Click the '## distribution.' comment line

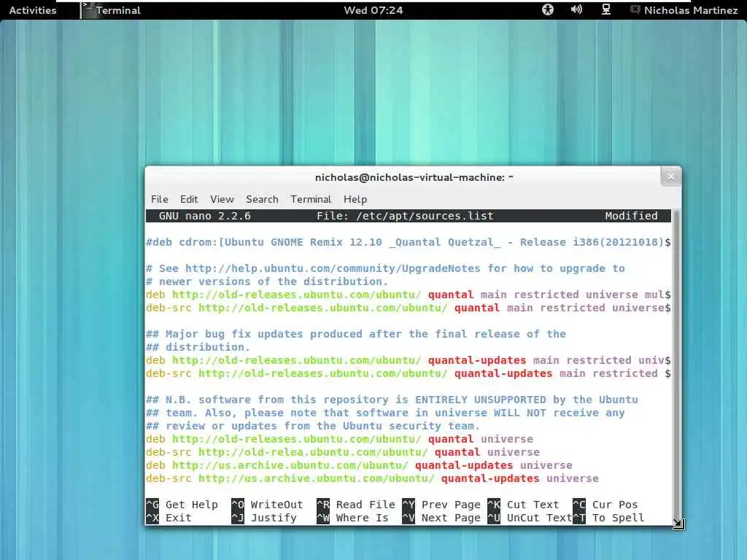tap(198, 347)
